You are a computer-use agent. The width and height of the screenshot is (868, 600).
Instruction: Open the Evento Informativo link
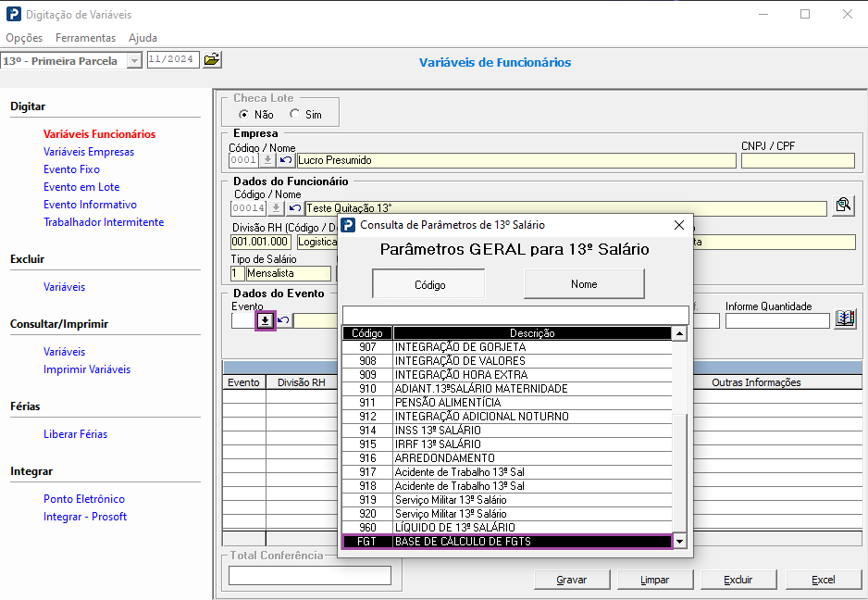[x=91, y=205]
